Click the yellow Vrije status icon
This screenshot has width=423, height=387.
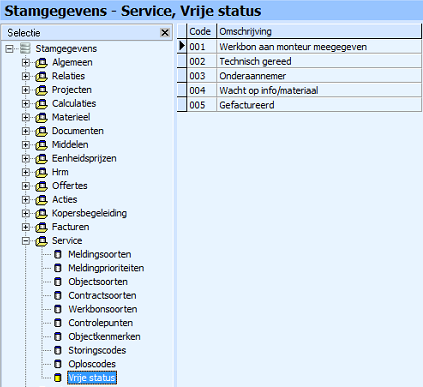(x=58, y=378)
